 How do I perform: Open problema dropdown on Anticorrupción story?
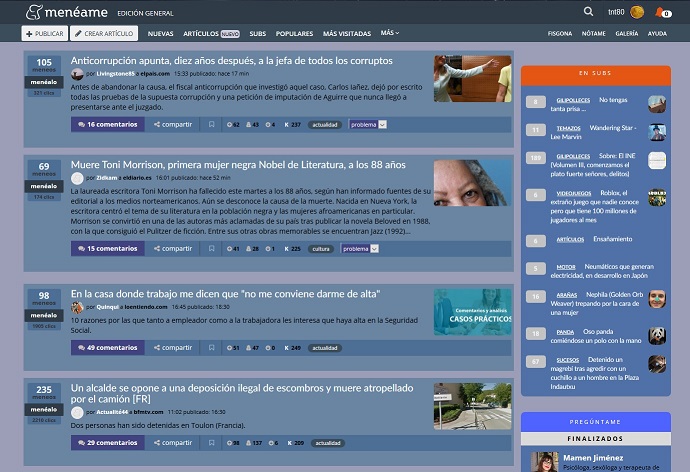coord(368,124)
